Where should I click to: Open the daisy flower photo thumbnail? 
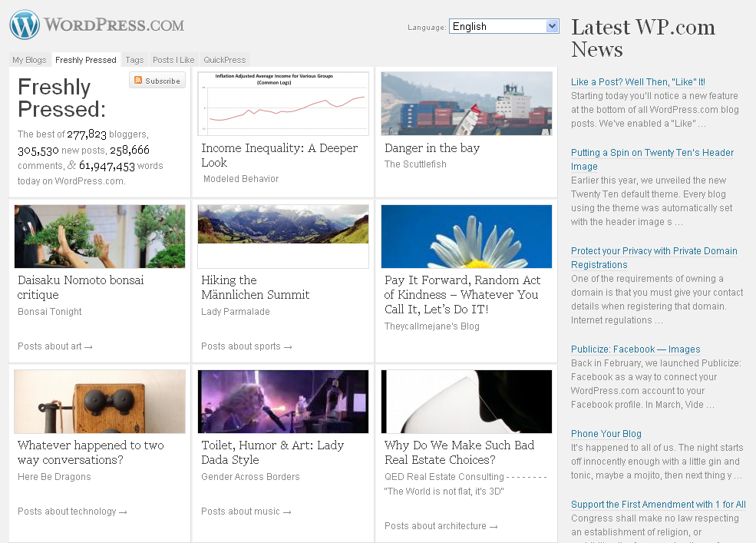[x=467, y=237]
